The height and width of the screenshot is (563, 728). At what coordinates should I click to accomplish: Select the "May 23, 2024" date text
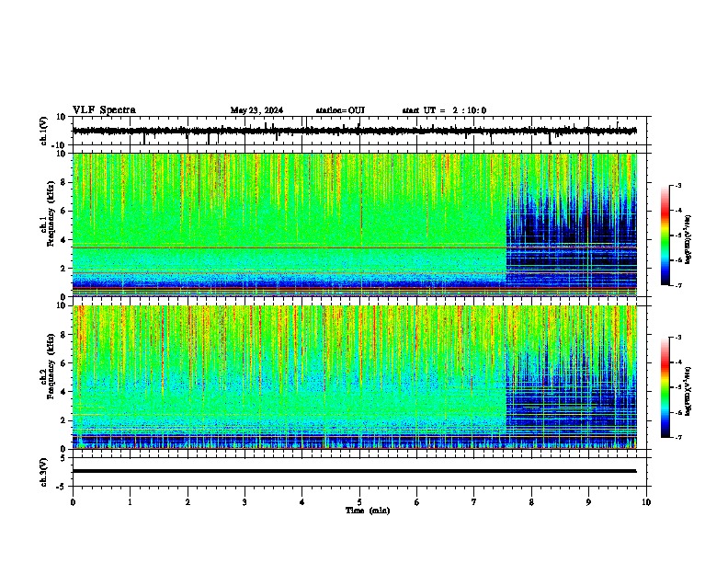point(256,110)
